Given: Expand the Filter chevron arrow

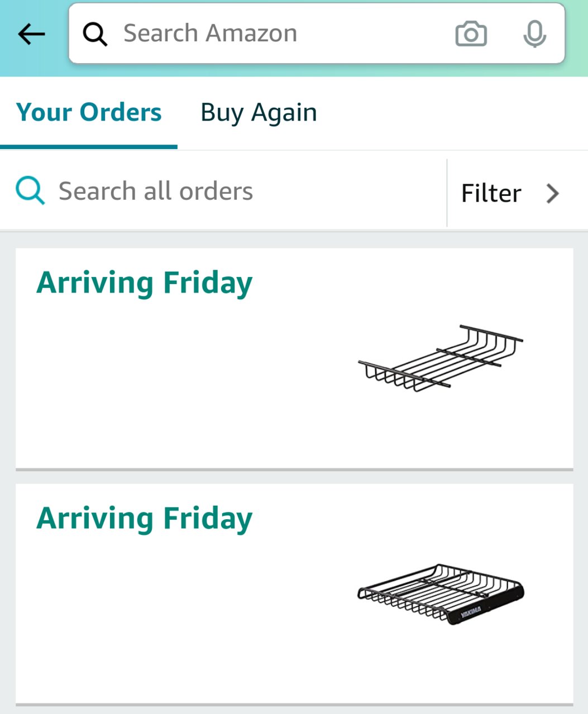Looking at the screenshot, I should tap(552, 193).
